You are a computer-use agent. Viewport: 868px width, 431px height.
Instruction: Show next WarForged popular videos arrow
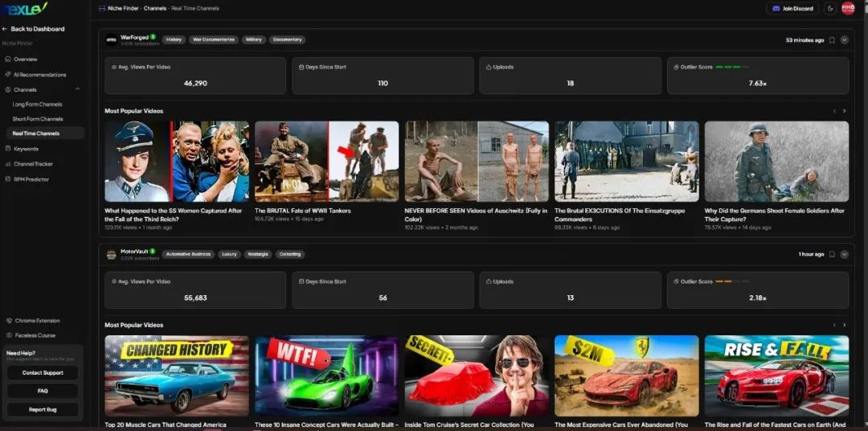[844, 111]
